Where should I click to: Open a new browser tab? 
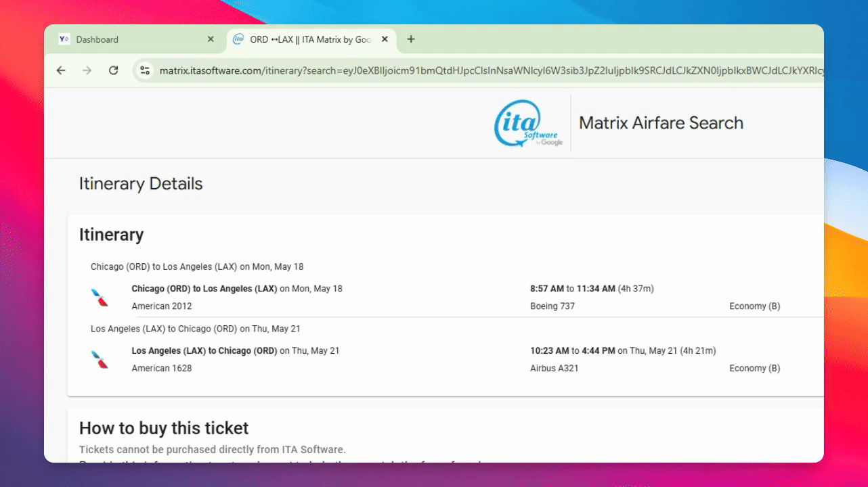click(x=410, y=39)
